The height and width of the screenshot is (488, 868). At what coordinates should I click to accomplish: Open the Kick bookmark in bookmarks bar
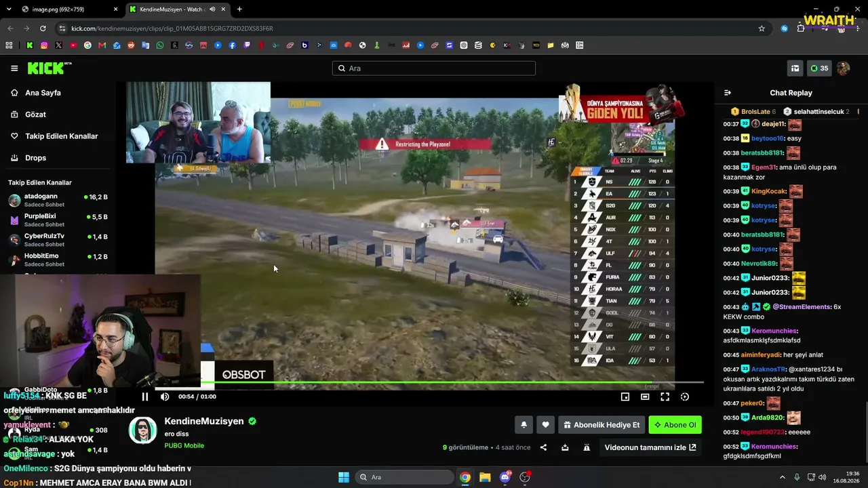click(x=30, y=45)
